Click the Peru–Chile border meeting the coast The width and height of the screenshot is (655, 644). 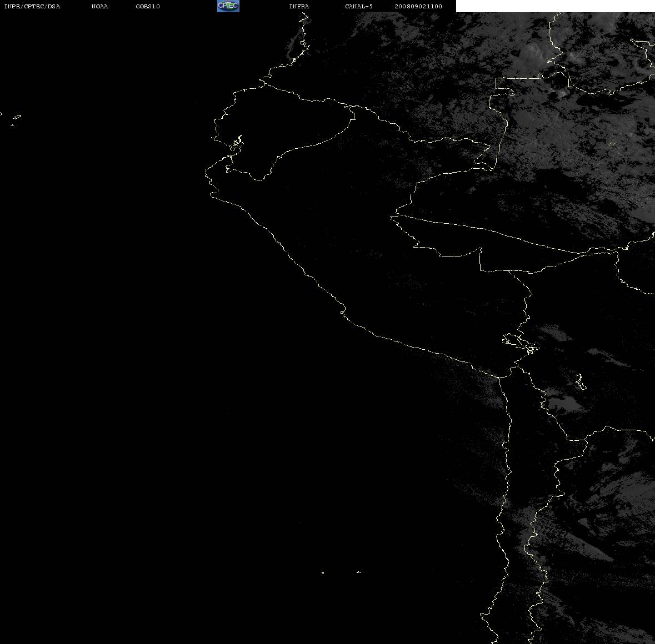click(499, 377)
